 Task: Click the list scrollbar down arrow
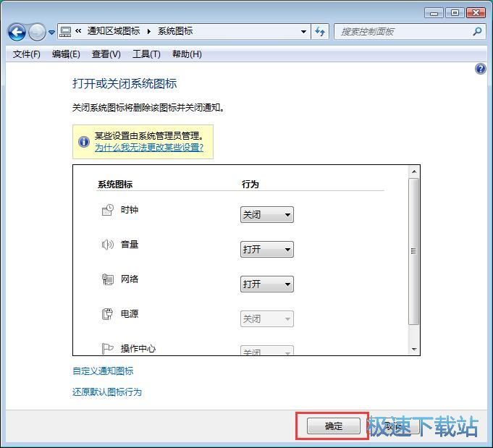[414, 350]
